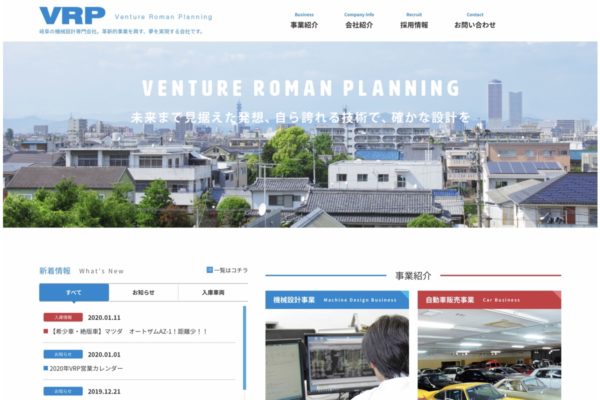This screenshot has height=400, width=600.
Task: Click the お知らせ tag dated 2019.12.21
Action: tap(63, 391)
